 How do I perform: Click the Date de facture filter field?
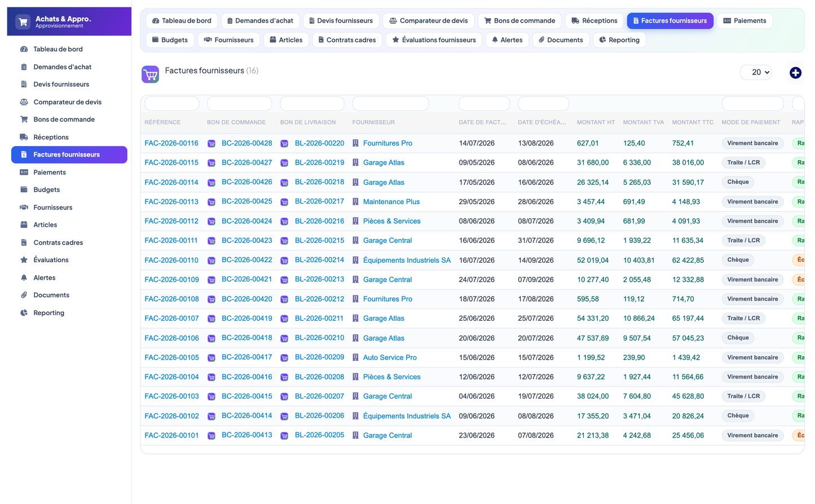click(x=484, y=104)
